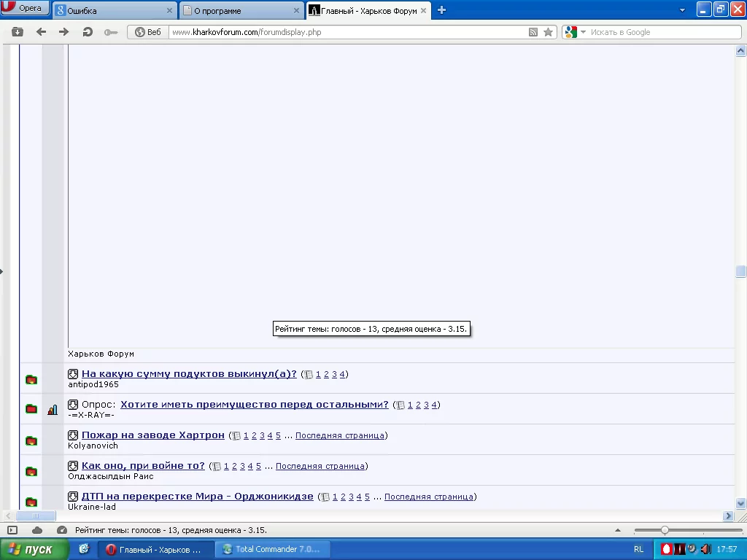The height and width of the screenshot is (560, 747).
Task: Open page 1 of ДТП на перекрестке thread
Action: pos(335,497)
